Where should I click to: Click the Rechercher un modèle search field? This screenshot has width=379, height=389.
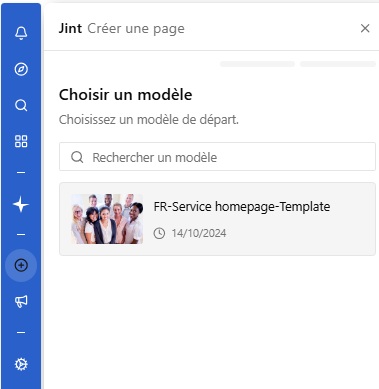click(217, 157)
